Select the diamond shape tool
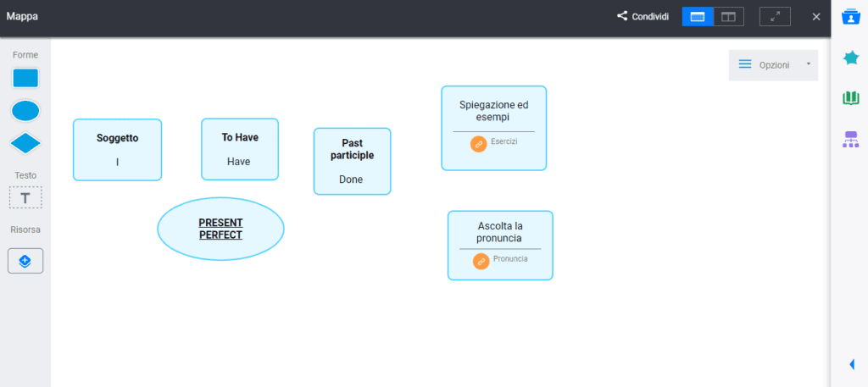This screenshot has width=868, height=387. [25, 144]
